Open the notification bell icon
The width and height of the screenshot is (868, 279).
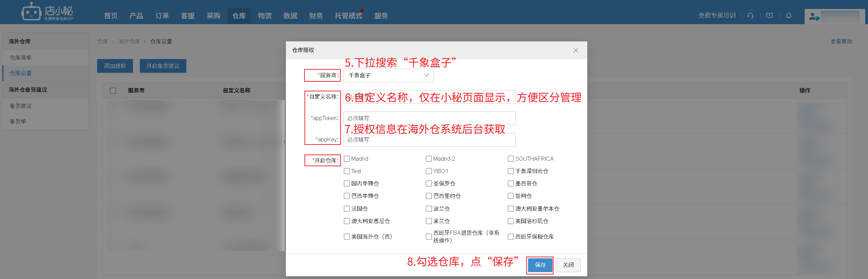pyautogui.click(x=789, y=16)
